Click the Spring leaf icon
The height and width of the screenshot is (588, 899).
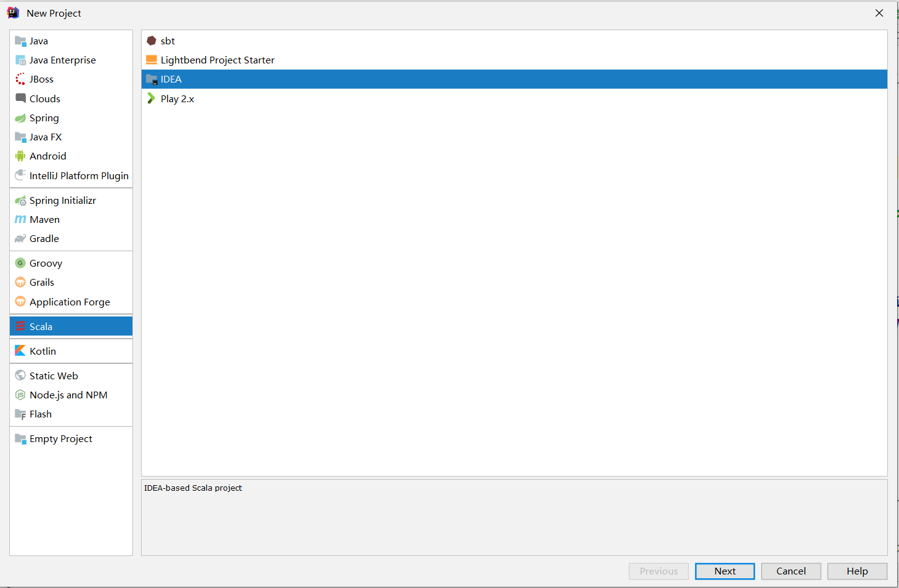[20, 118]
